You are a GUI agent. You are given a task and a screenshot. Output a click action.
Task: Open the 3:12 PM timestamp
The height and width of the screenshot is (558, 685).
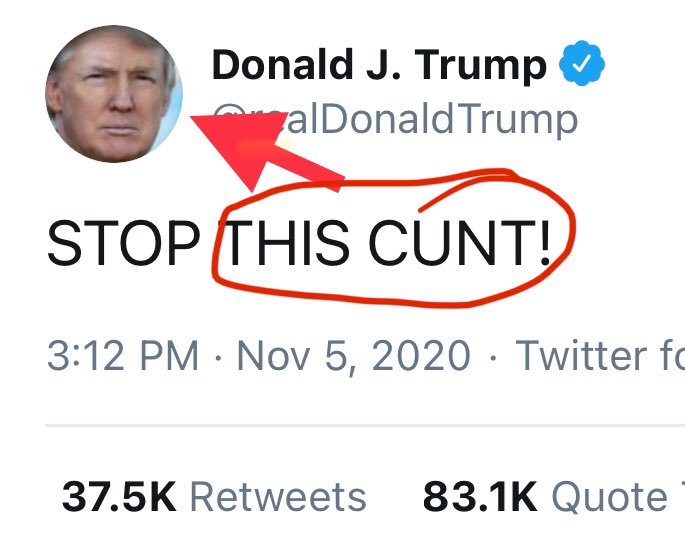[x=123, y=355]
